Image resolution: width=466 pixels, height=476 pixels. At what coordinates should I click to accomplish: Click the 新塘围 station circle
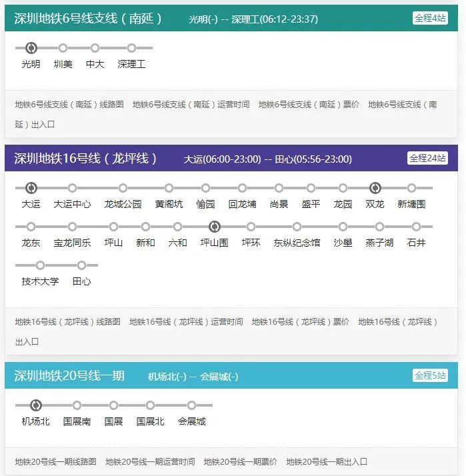coord(411,188)
